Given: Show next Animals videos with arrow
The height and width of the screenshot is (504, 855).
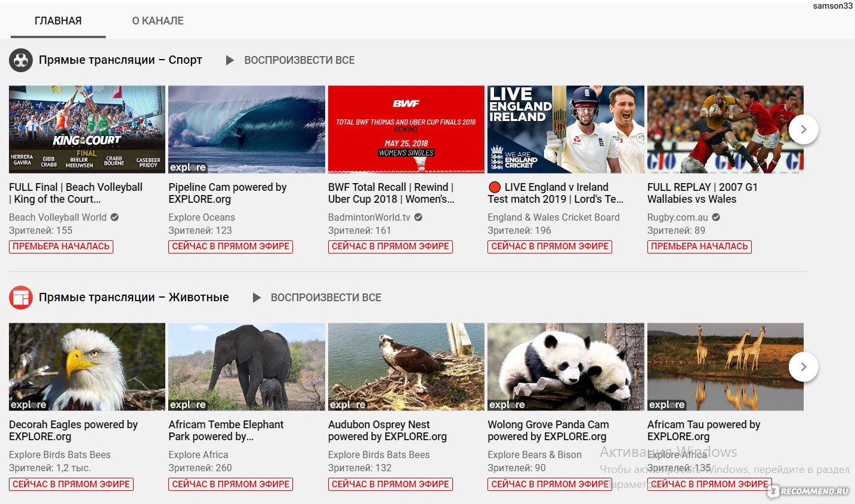Looking at the screenshot, I should (804, 367).
